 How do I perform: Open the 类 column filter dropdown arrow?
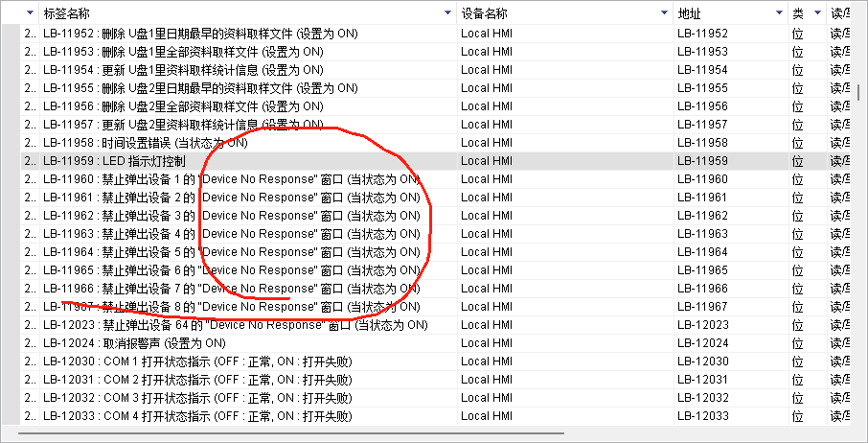click(817, 13)
